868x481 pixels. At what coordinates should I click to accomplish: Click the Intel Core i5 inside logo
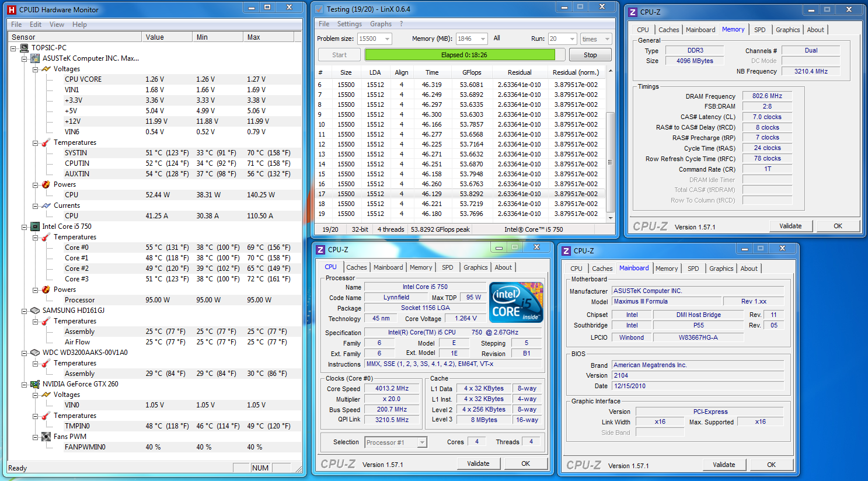click(517, 302)
